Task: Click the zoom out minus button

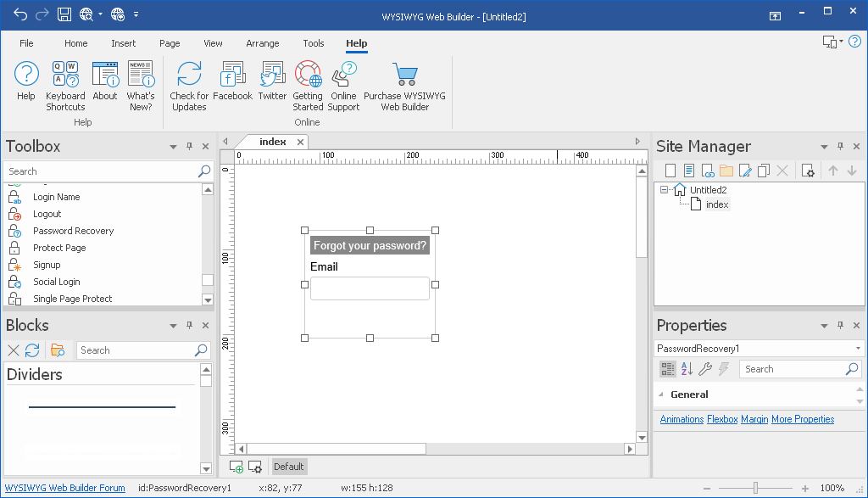Action: 707,488
